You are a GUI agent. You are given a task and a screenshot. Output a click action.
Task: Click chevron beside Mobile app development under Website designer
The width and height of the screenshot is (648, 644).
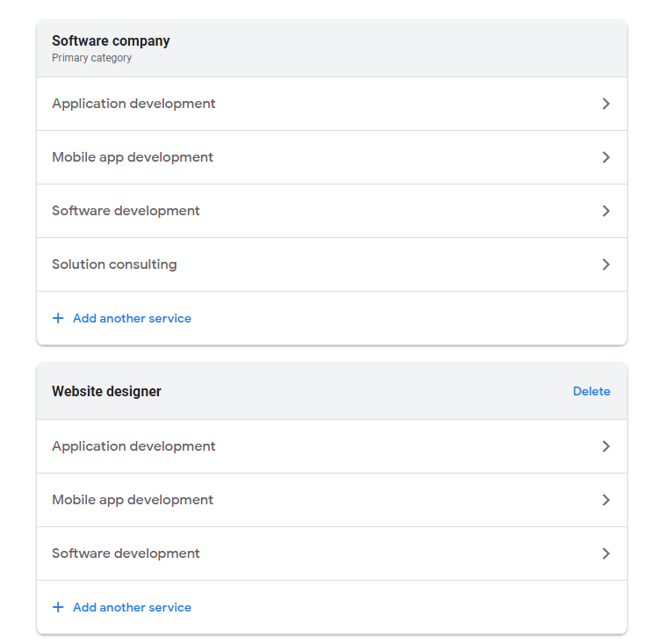(x=606, y=500)
